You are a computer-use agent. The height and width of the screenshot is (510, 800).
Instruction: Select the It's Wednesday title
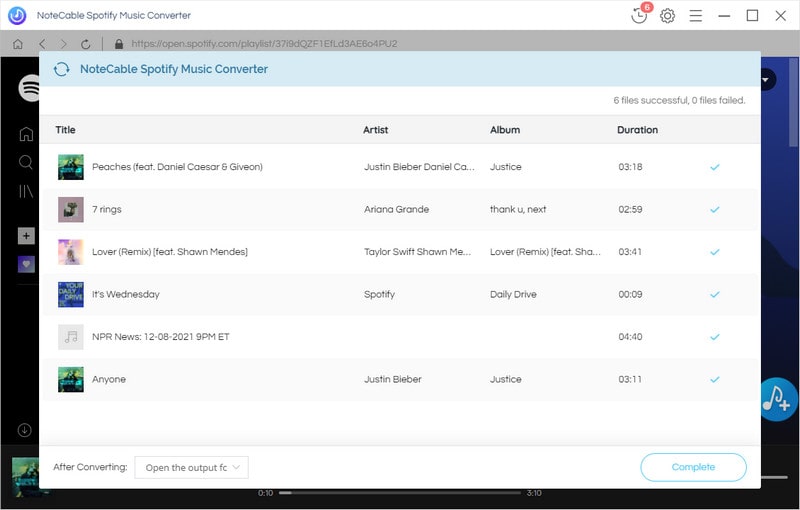coord(126,294)
